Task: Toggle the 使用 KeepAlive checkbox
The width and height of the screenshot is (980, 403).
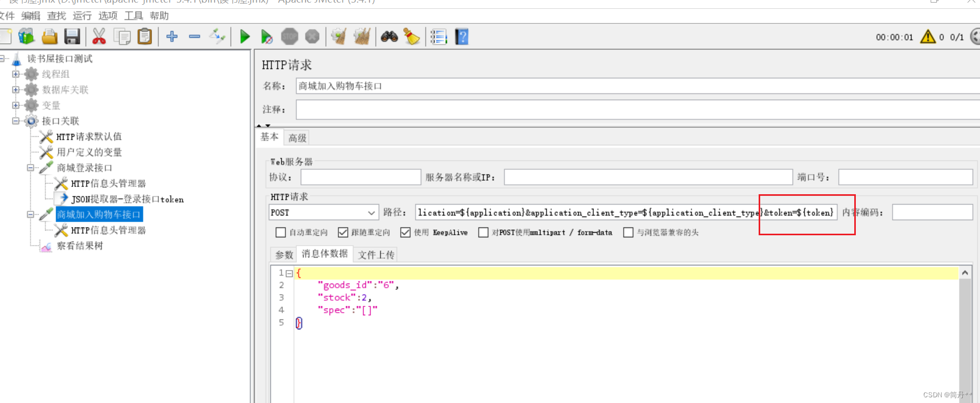Action: coord(405,232)
